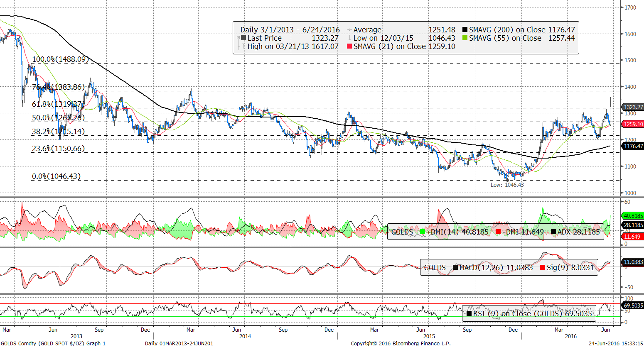Click the 2014 year label on time axis
644x347 pixels.
point(245,336)
